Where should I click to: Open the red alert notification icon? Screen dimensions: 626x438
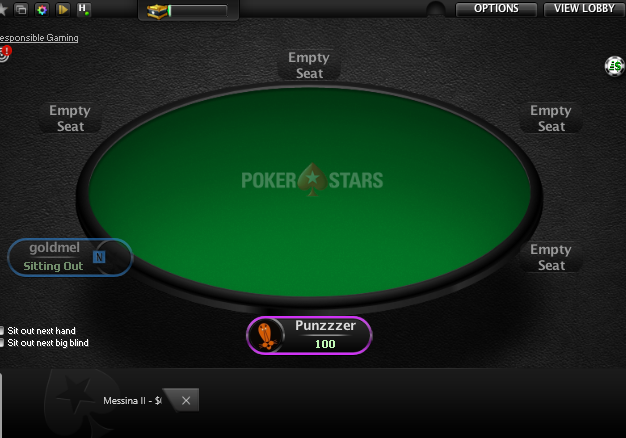point(6,51)
